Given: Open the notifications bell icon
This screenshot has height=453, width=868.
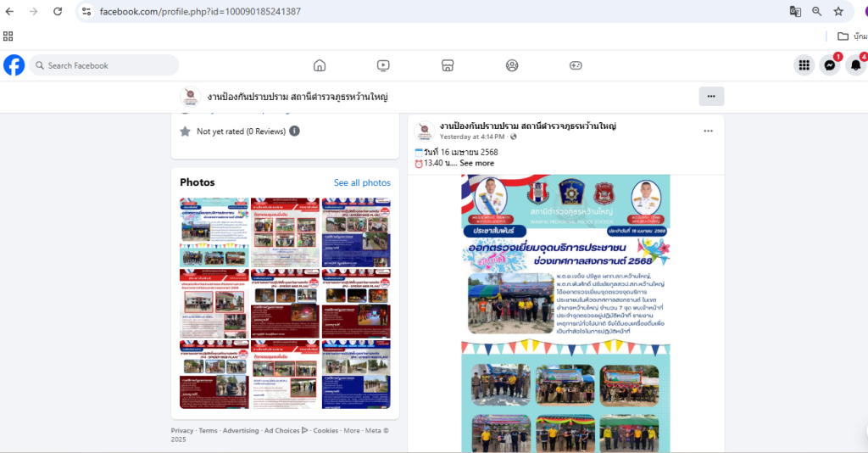Looking at the screenshot, I should pos(855,65).
